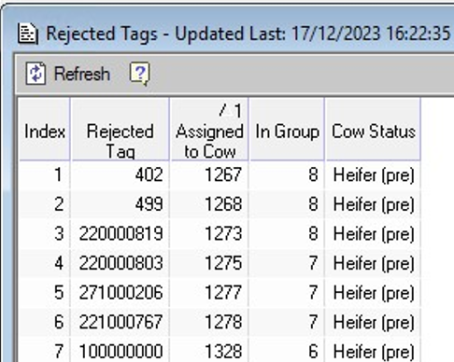Click the Refresh button label
The height and width of the screenshot is (362, 454).
pos(82,74)
